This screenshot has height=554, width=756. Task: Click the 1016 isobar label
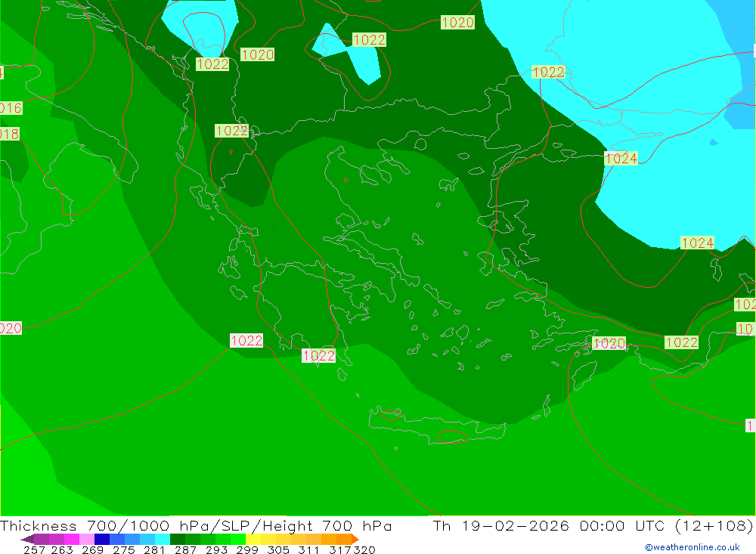(x=11, y=108)
